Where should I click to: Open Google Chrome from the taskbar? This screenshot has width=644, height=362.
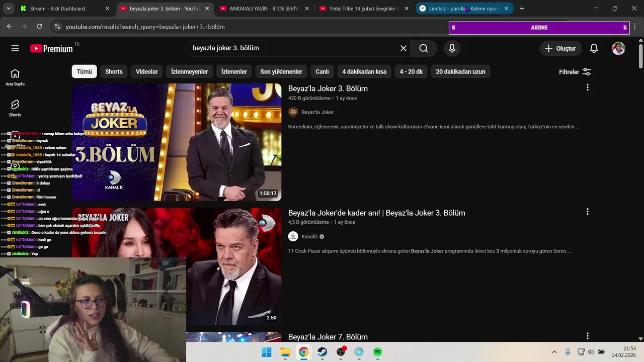(303, 352)
